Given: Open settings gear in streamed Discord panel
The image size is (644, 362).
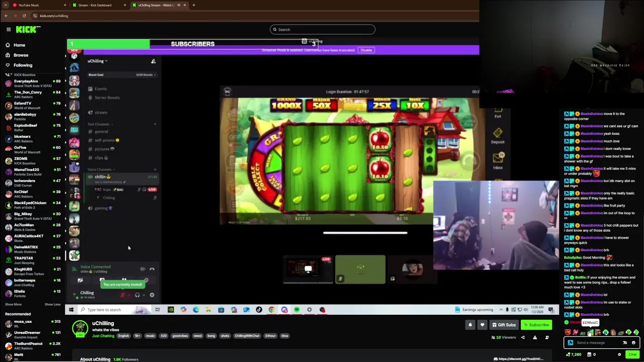Looking at the screenshot, I should pos(152,295).
